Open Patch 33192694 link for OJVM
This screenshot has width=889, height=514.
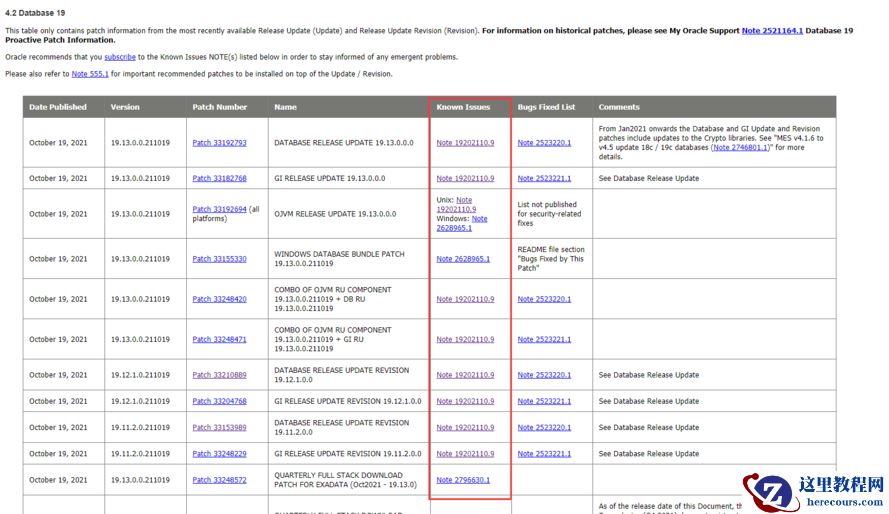click(219, 209)
